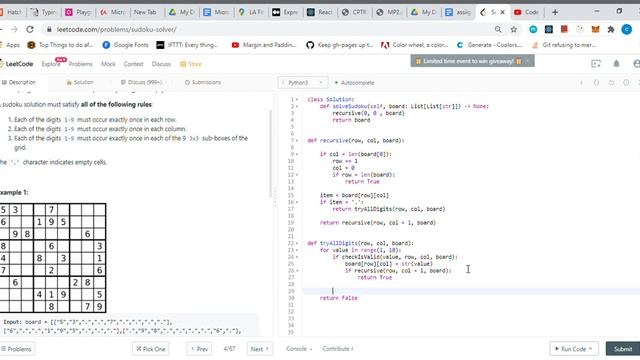Click the curly braces format code icon

pos(596,82)
